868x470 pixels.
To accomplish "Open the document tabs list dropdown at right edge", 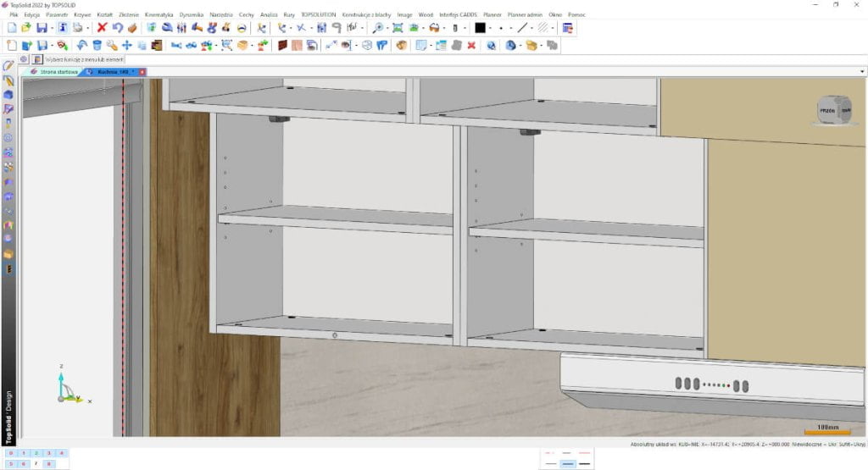I will click(x=862, y=71).
